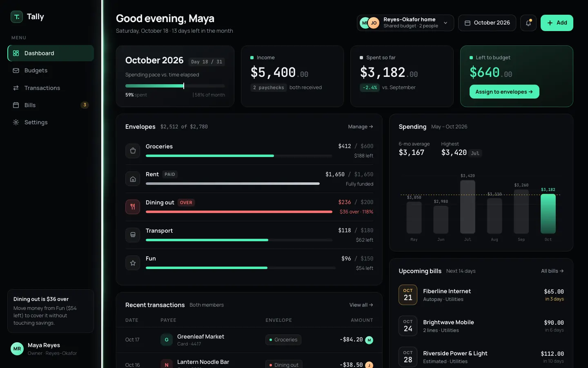Select the Oct 21 Fiberline Internet date tile
Image resolution: width=588 pixels, height=368 pixels.
click(408, 295)
